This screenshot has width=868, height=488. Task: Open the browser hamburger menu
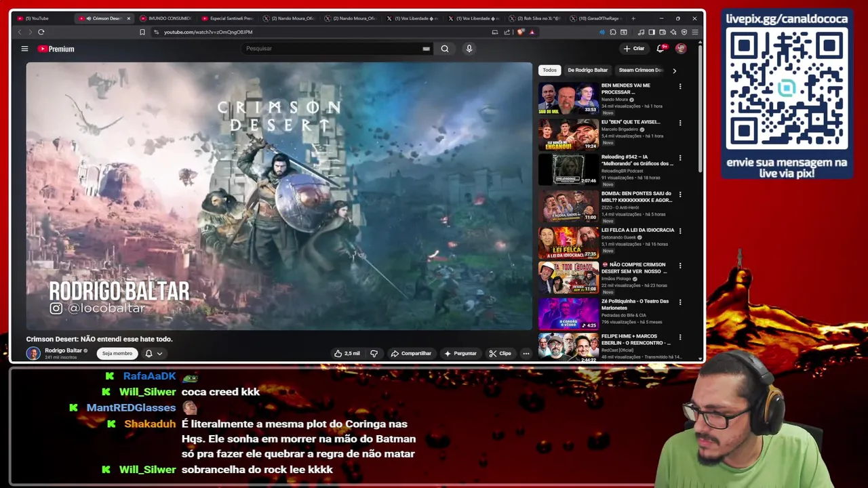point(694,32)
